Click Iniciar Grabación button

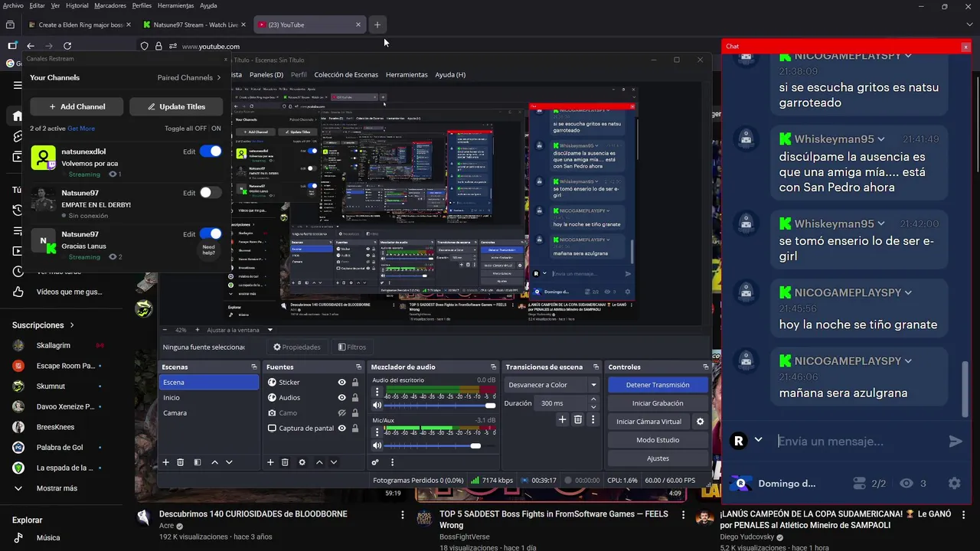coord(658,403)
